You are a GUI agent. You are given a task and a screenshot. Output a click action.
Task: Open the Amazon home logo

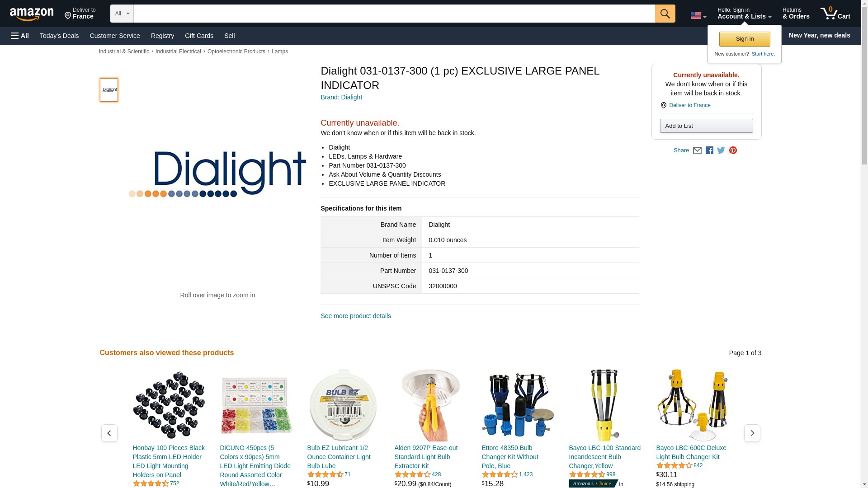(32, 14)
